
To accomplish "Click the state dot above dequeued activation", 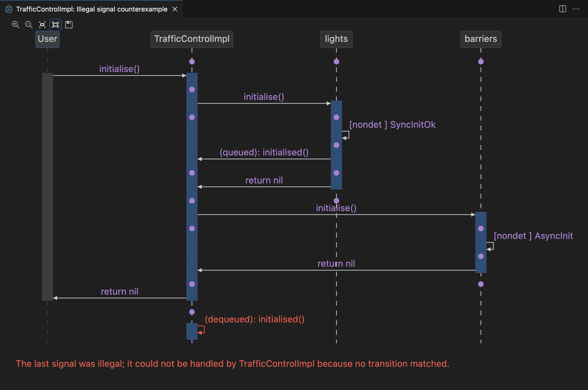I will pyautogui.click(x=192, y=312).
